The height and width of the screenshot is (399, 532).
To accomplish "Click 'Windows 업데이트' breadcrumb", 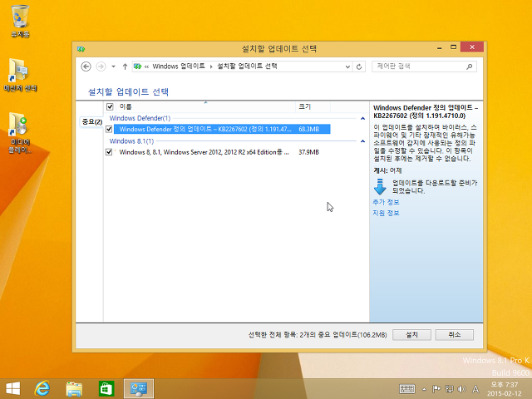I will point(179,66).
